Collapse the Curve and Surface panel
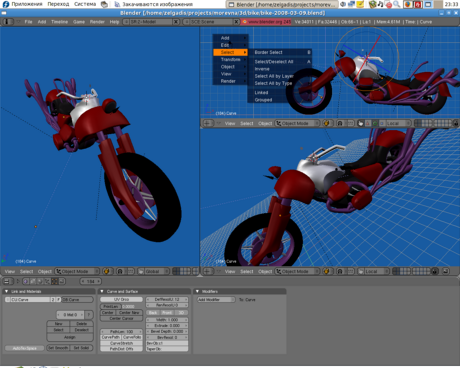Viewport: 460px width, 368px height. (x=102, y=291)
